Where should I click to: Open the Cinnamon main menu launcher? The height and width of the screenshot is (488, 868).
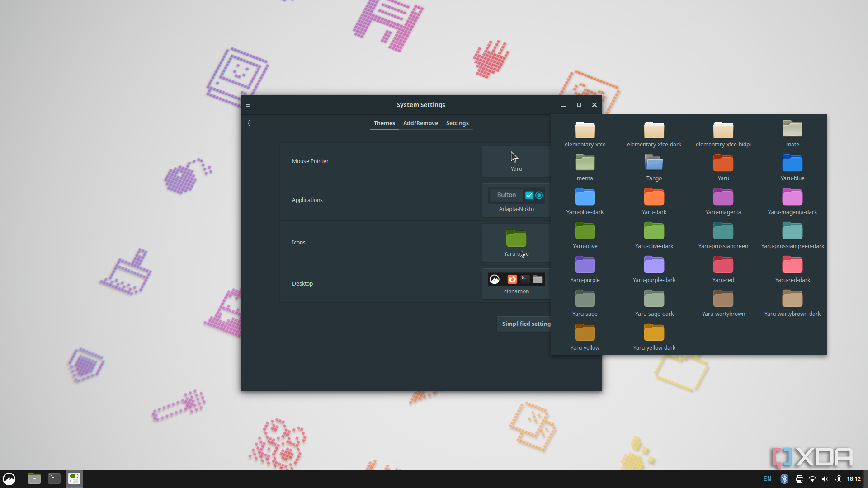[9, 479]
